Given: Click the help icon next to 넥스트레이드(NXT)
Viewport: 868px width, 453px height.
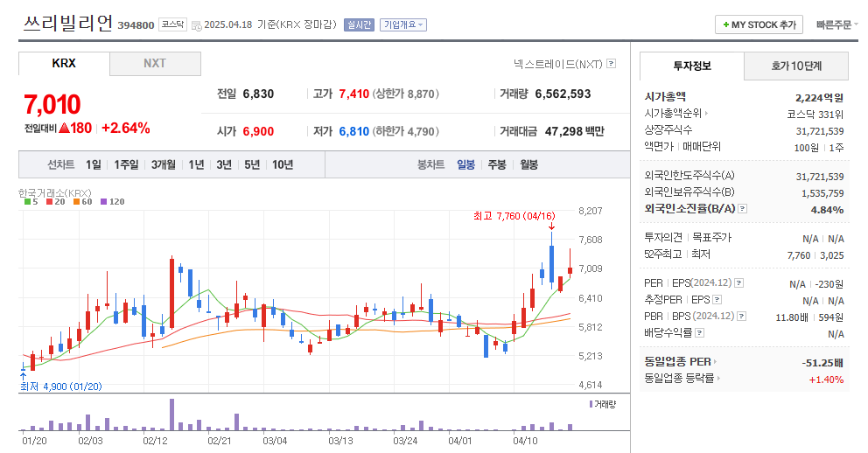Looking at the screenshot, I should coord(611,64).
